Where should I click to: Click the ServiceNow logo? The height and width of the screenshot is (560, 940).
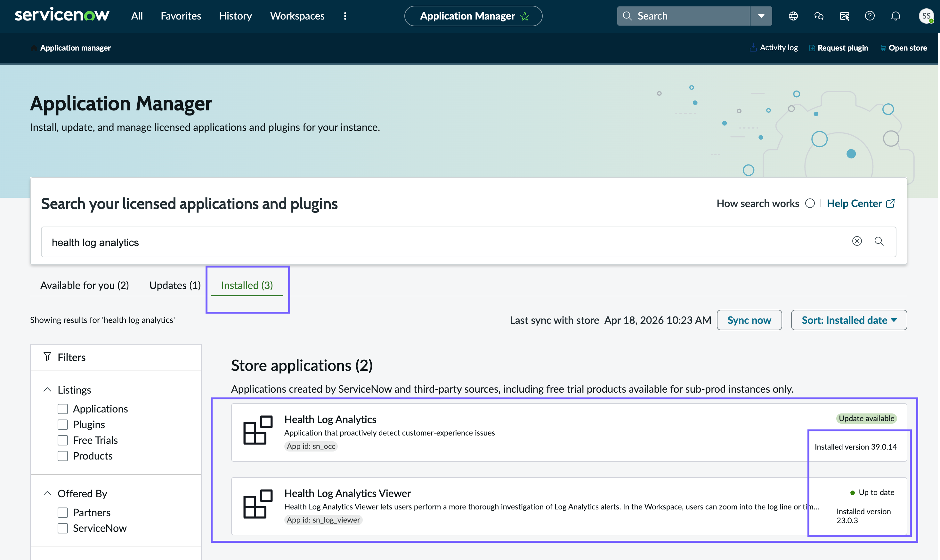point(62,15)
